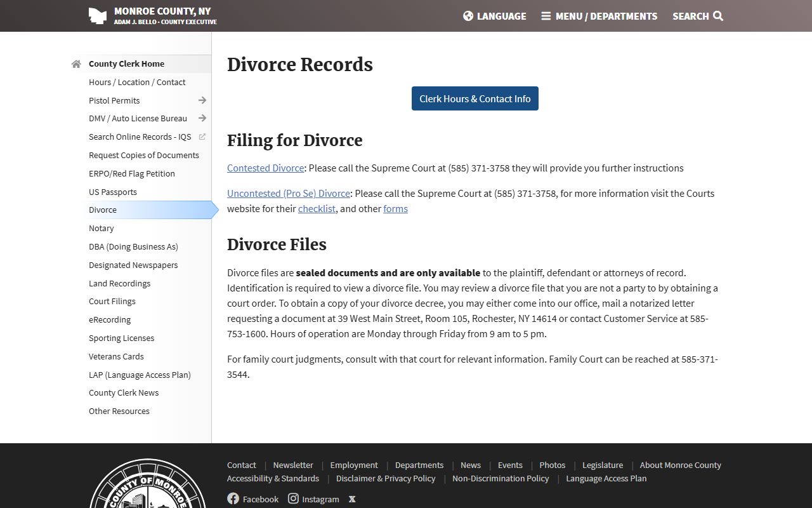Open footer Departments link
The image size is (812, 508).
pos(419,465)
